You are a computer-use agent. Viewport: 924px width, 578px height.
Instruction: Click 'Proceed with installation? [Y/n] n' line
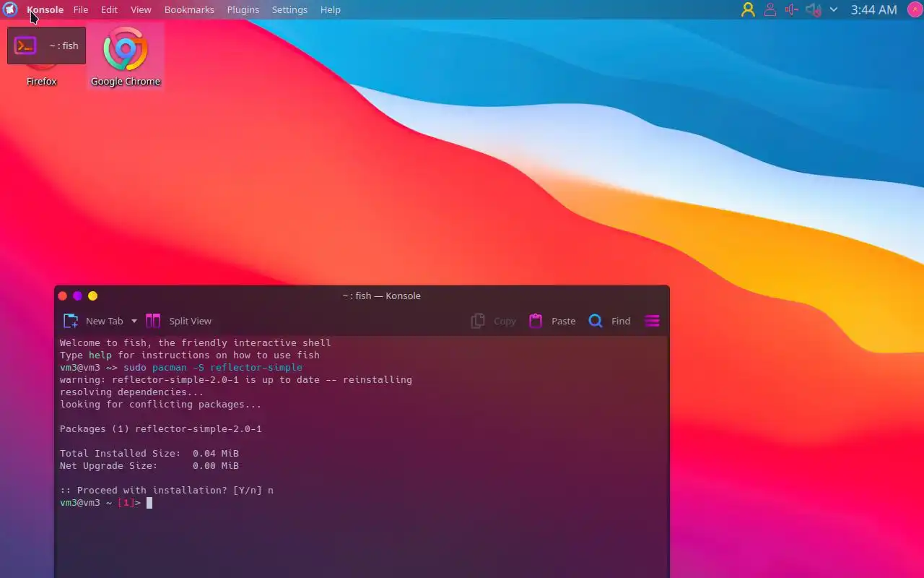tap(167, 491)
